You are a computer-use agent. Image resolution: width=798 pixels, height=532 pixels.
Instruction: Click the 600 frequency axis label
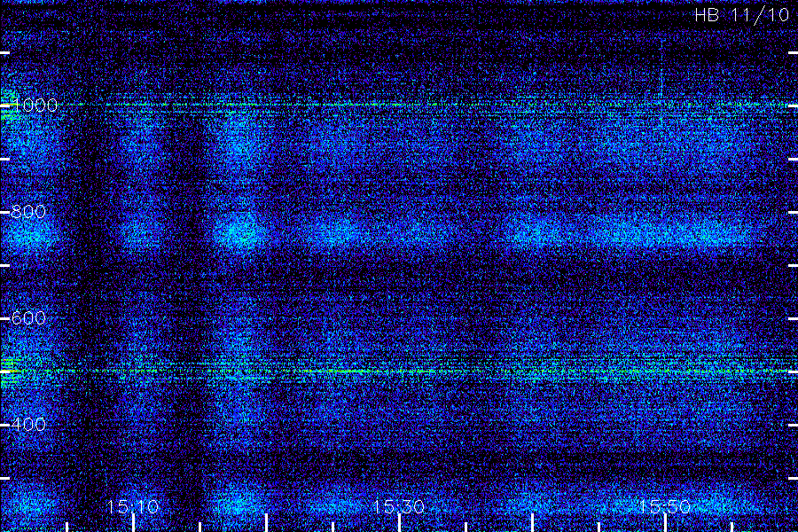point(28,318)
